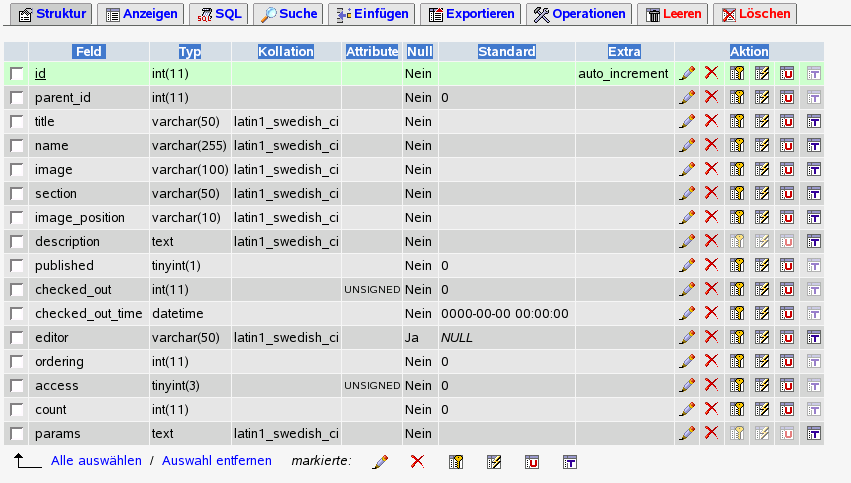Mark the section field checkbox
The height and width of the screenshot is (483, 851).
(x=17, y=194)
